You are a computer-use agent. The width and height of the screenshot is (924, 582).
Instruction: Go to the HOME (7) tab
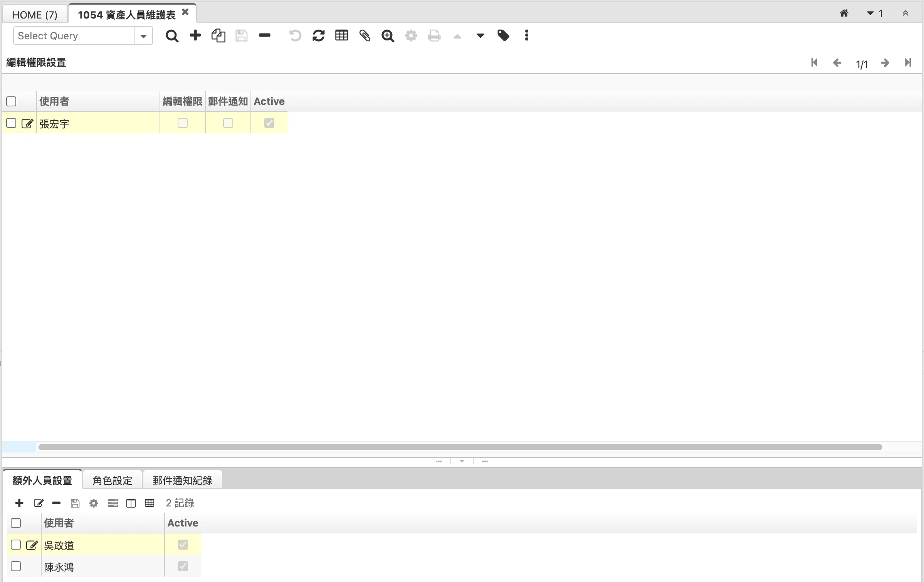pyautogui.click(x=35, y=15)
